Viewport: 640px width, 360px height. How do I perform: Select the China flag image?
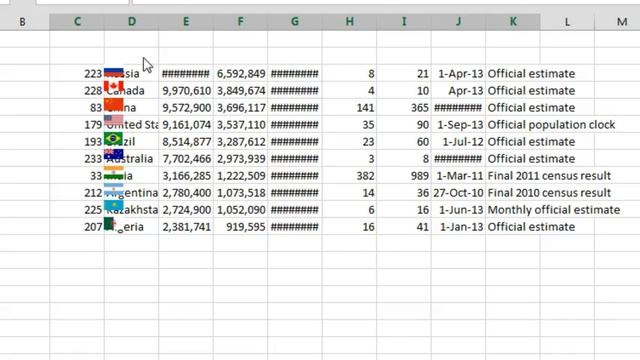pos(113,104)
